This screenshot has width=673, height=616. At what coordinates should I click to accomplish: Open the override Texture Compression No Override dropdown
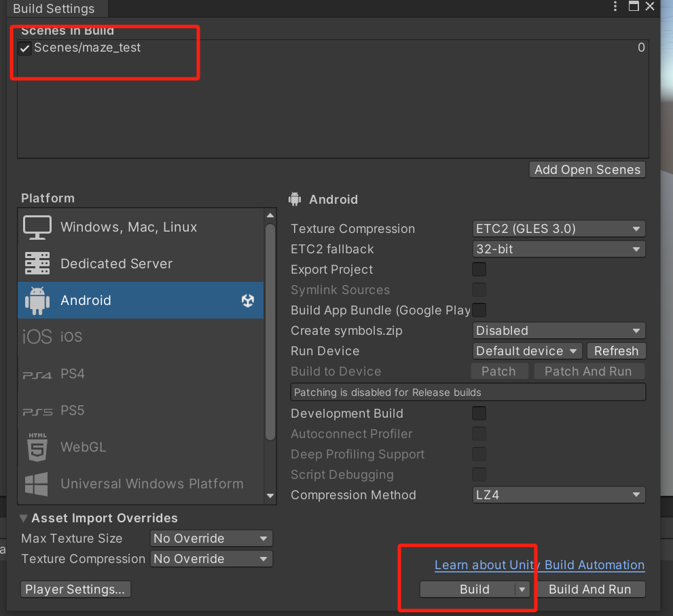click(211, 559)
